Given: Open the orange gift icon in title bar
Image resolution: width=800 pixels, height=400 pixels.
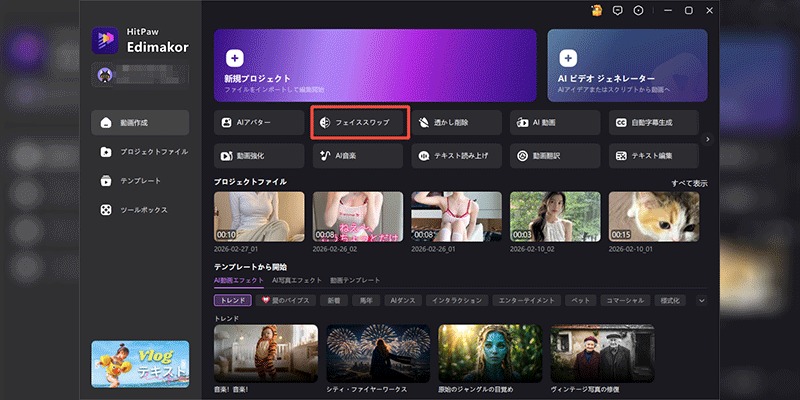Looking at the screenshot, I should pos(596,11).
